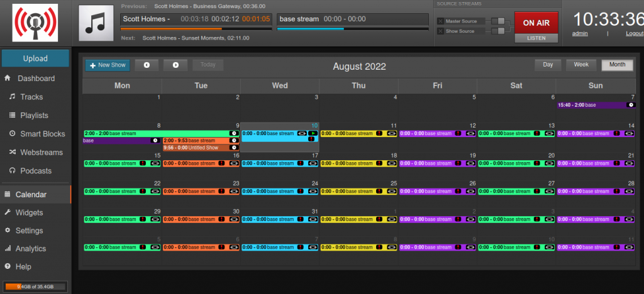Open Analytics in the sidebar
The height and width of the screenshot is (294, 644).
35,249
